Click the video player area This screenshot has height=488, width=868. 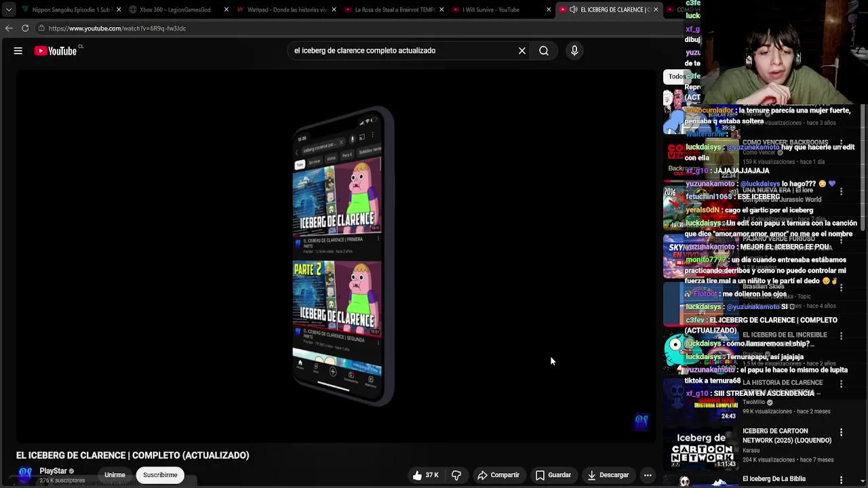336,256
